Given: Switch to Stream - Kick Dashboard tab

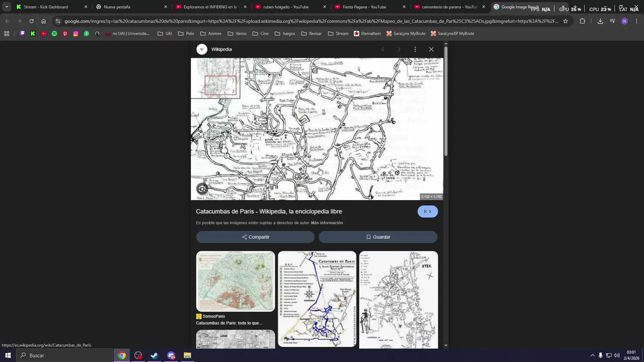Looking at the screenshot, I should coord(51,7).
